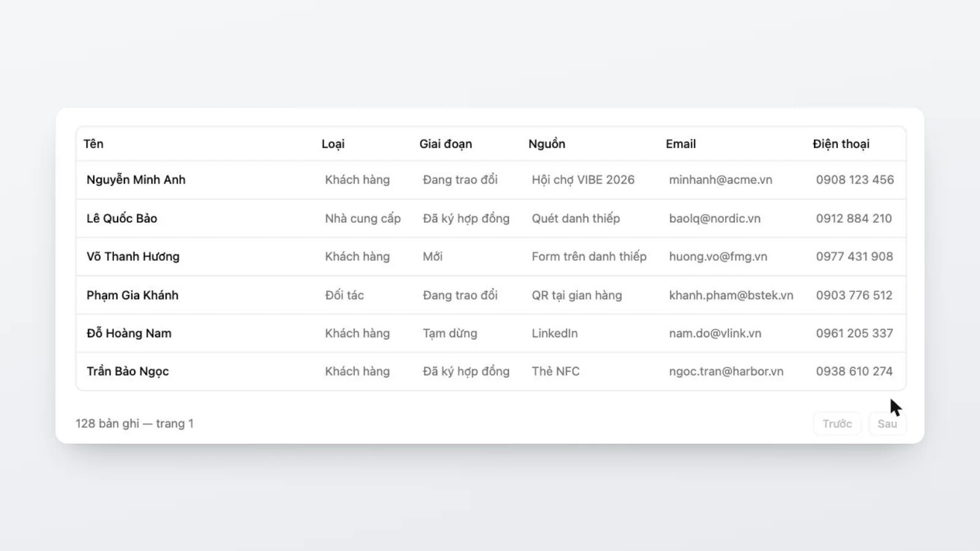Click phone number 0977 431 908
Viewport: 980px width, 551px height.
click(854, 257)
